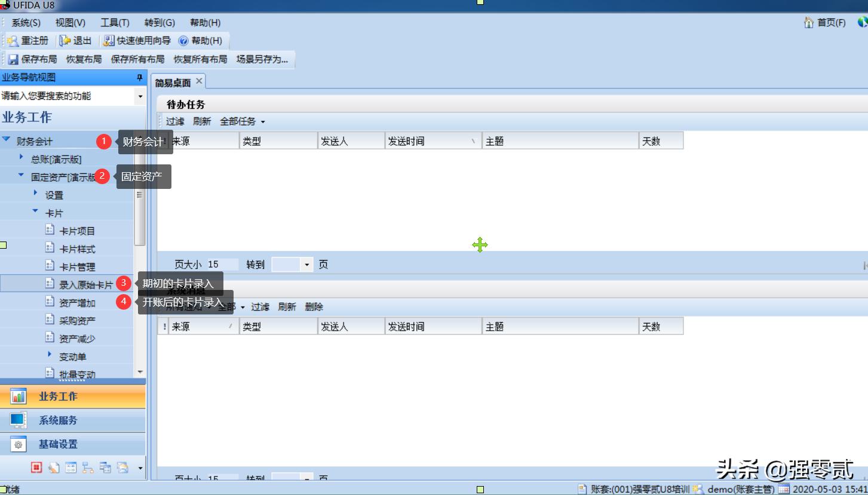Viewport: 868px width, 495px height.
Task: Expand the 变动单 tree node
Action: click(50, 355)
